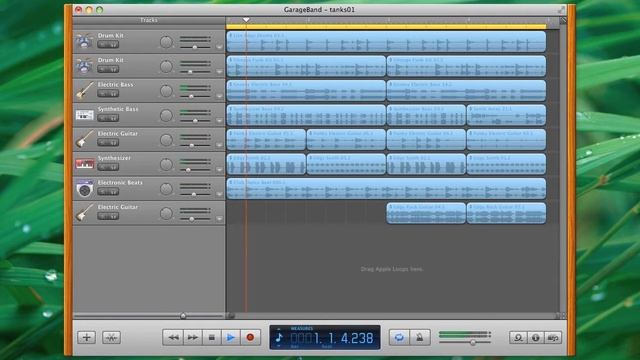Mute the Synthesizer track
This screenshot has height=360, width=640.
103,167
